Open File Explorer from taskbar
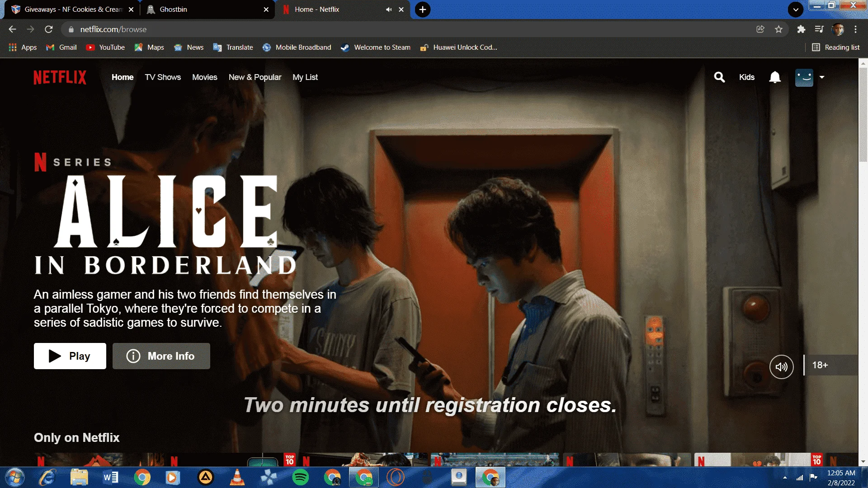This screenshot has width=868, height=488. [79, 477]
